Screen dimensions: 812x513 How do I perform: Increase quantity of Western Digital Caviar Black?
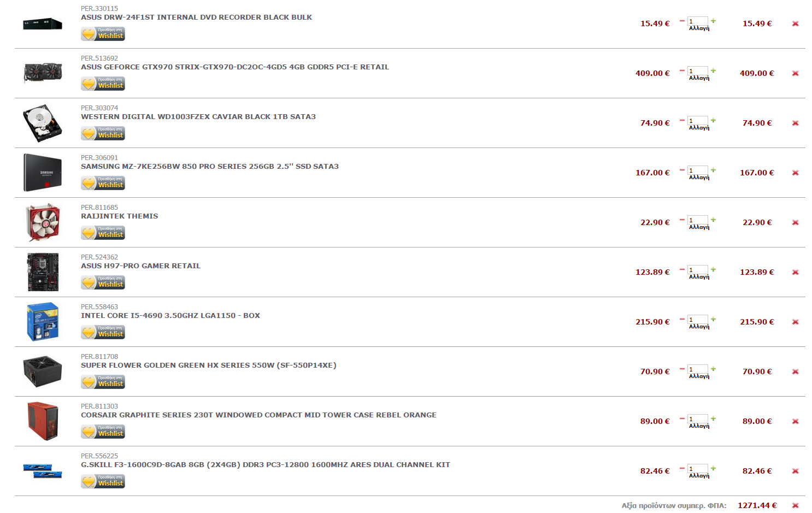pos(713,120)
